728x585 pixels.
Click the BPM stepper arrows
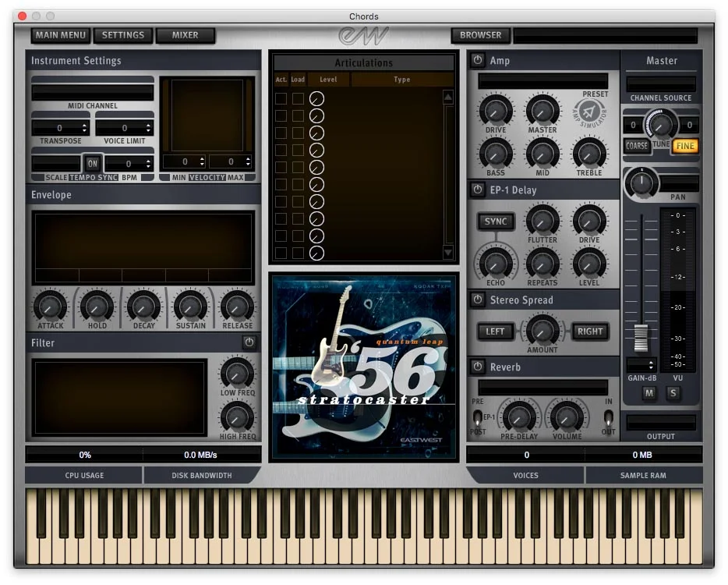(x=148, y=164)
